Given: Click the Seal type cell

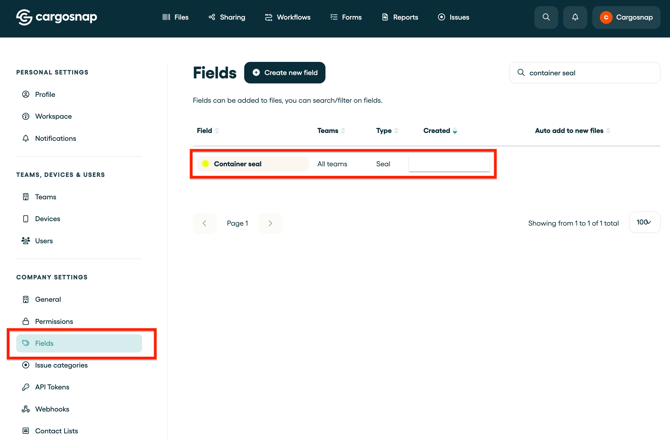Looking at the screenshot, I should pyautogui.click(x=383, y=164).
